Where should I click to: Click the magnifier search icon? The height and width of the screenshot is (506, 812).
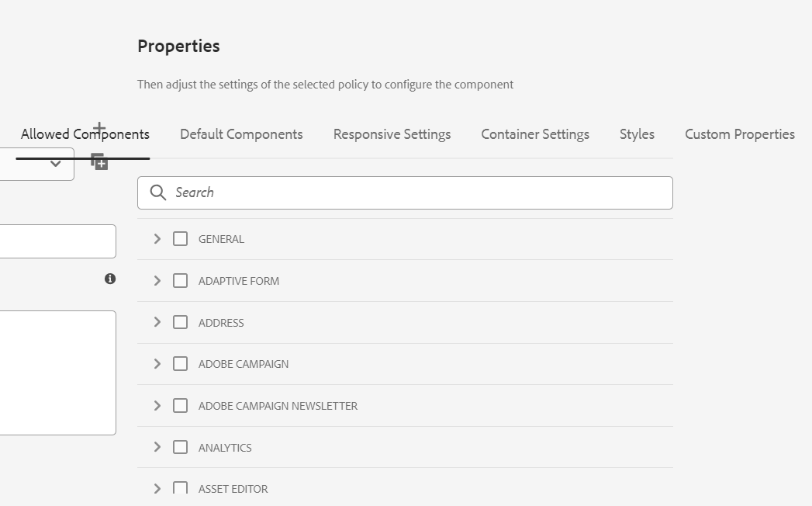[x=157, y=192]
